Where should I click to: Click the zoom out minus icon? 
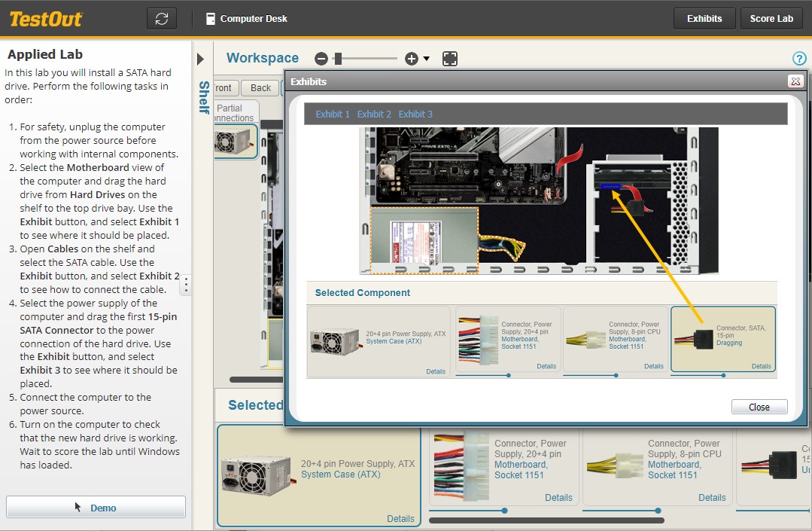[x=322, y=58]
